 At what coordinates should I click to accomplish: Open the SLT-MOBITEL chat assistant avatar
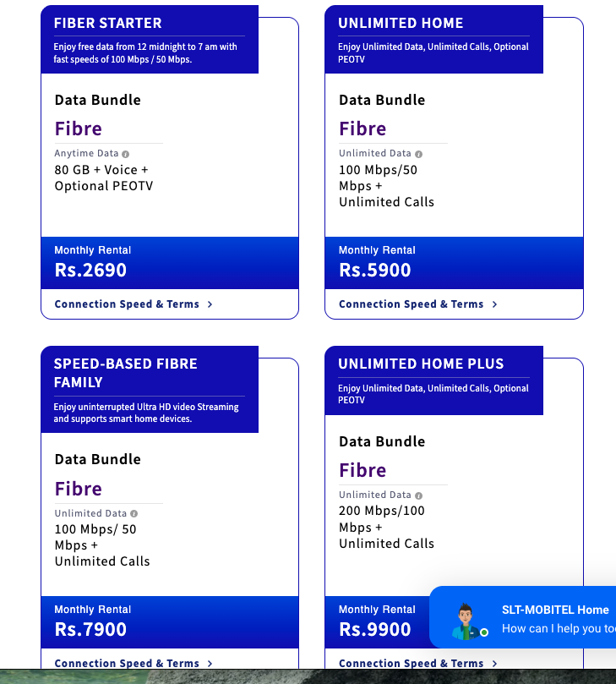pyautogui.click(x=466, y=621)
